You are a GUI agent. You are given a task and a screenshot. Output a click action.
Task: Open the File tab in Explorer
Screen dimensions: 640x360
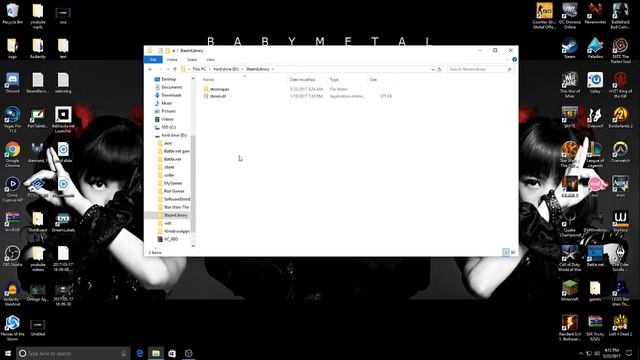[x=153, y=60]
